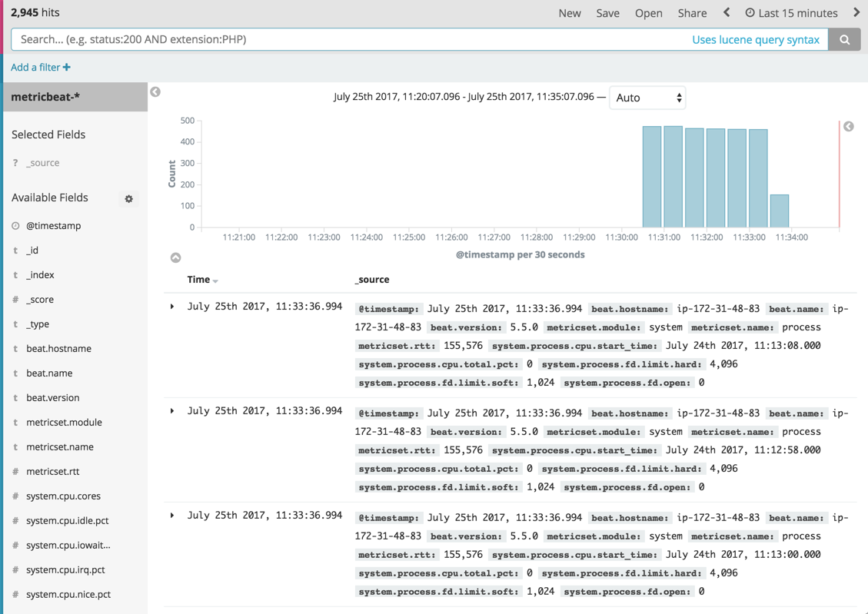Select the system.cpu.idle.pct field
Screen dimensions: 868x614
[68, 520]
